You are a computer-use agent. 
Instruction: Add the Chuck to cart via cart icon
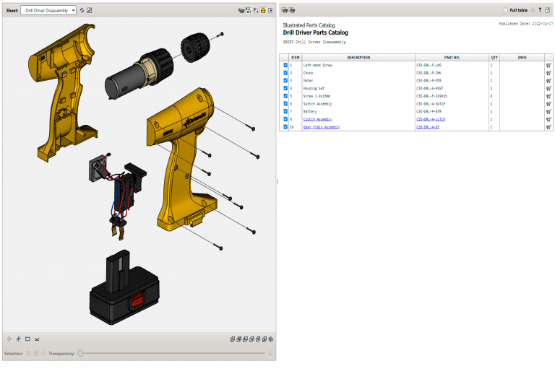pos(548,73)
